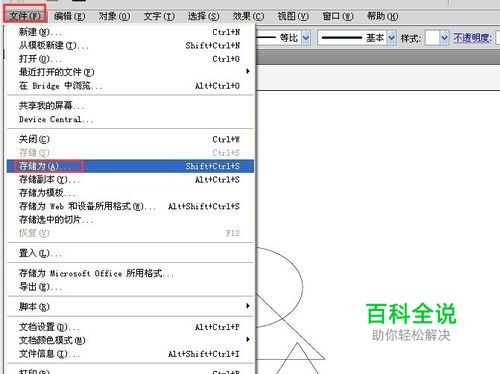500x374 pixels.
Task: Choose 存储为模板... menu entry
Action: pyautogui.click(x=130, y=193)
